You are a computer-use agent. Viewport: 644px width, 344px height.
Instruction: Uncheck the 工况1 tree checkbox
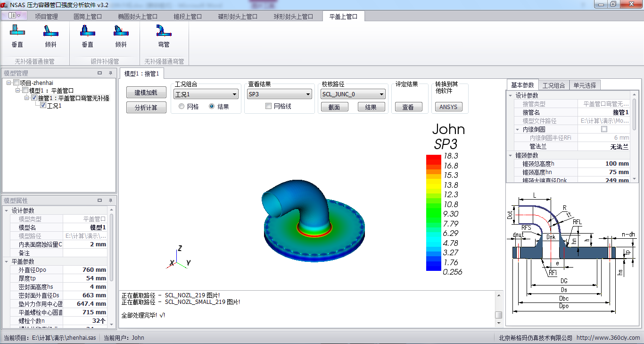[43, 105]
